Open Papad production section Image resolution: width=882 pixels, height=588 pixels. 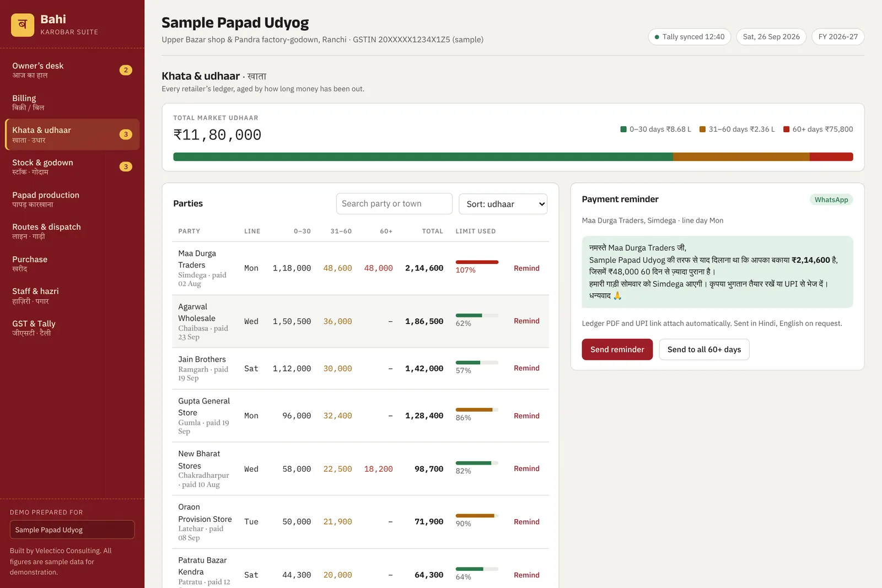click(x=72, y=199)
